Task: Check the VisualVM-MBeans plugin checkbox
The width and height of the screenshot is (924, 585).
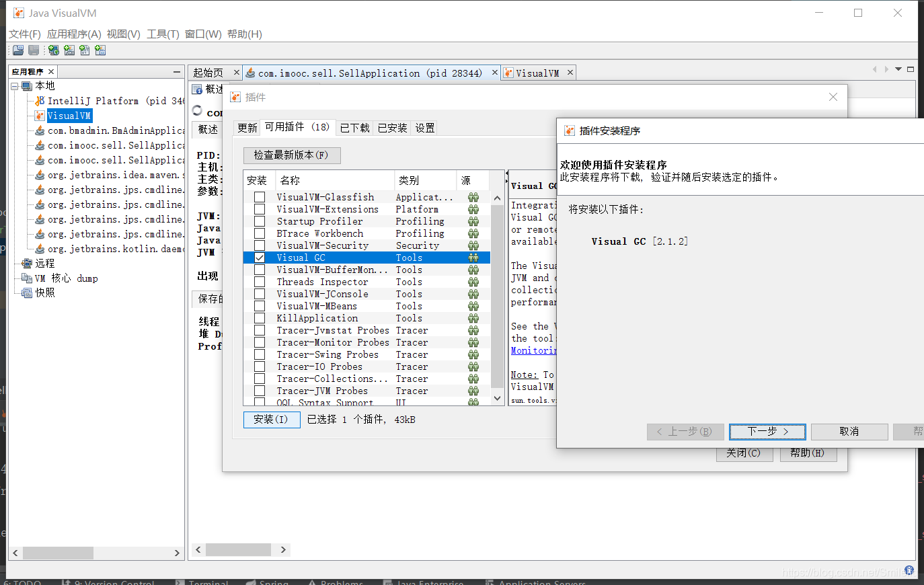Action: (260, 306)
